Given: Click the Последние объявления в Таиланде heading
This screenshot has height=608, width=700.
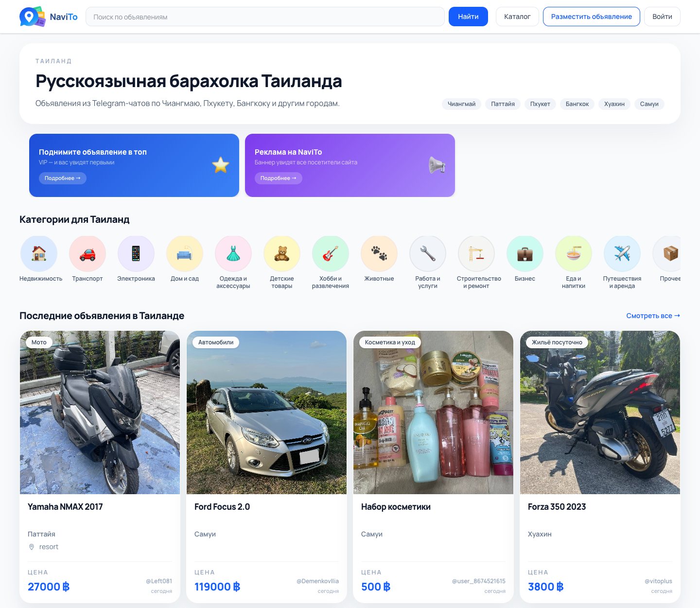Looking at the screenshot, I should coord(102,316).
